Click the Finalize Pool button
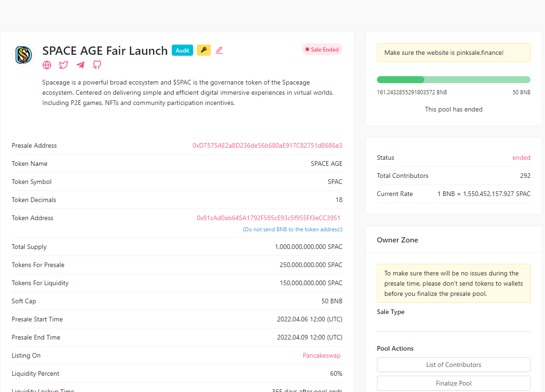Image resolution: width=545 pixels, height=392 pixels. [454, 383]
